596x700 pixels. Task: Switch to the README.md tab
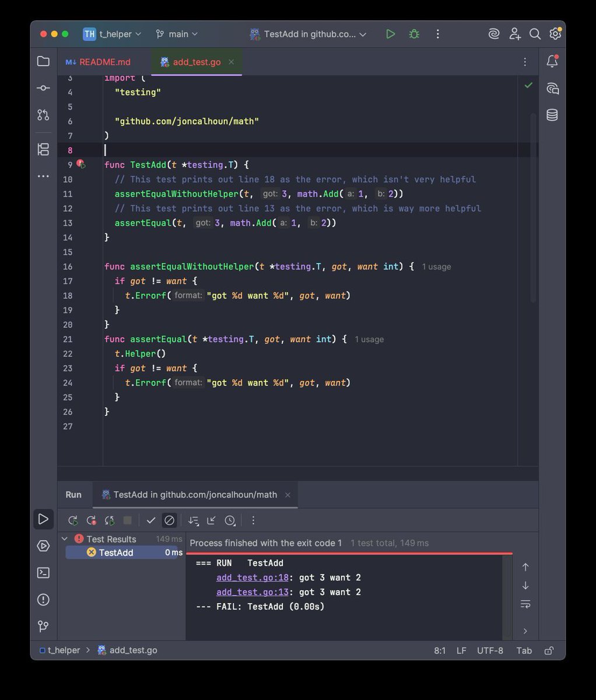[98, 62]
